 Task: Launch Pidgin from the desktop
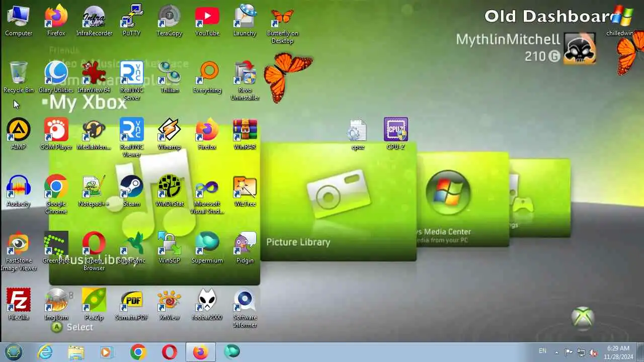[245, 248]
